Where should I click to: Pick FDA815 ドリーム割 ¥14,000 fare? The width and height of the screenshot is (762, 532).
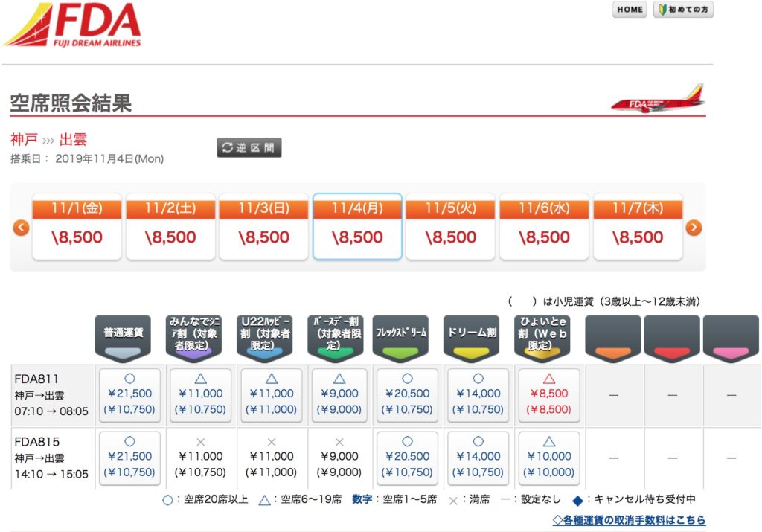[478, 458]
